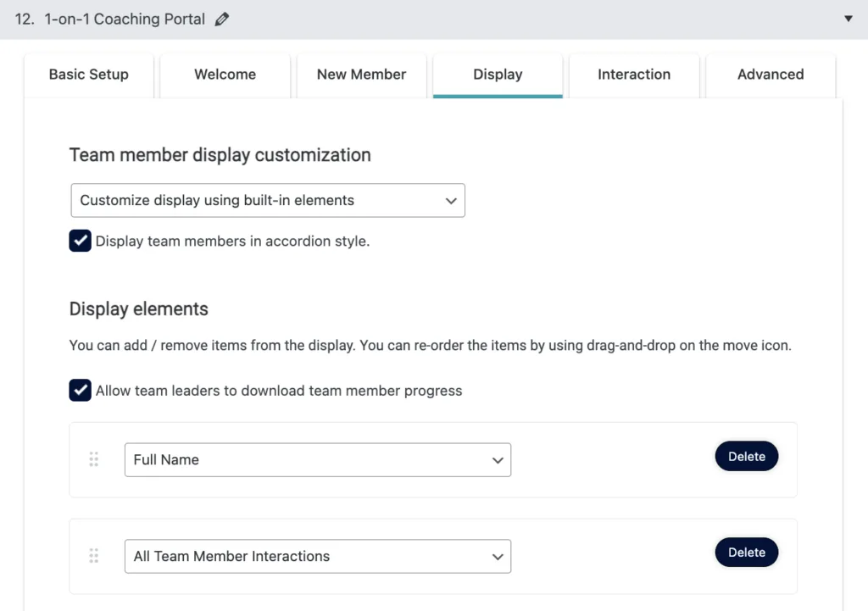868x611 pixels.
Task: Go to the New Member tab
Action: point(361,75)
